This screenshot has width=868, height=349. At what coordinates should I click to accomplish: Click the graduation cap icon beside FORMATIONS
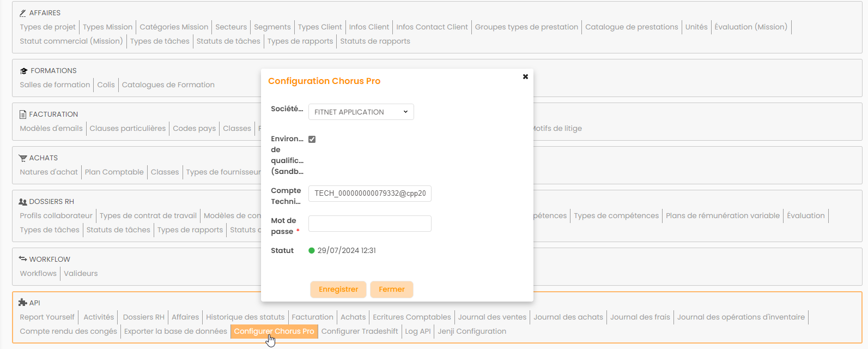pos(23,71)
